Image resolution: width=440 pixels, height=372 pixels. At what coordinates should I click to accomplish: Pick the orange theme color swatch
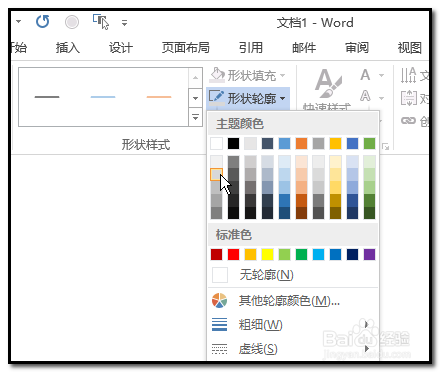click(301, 144)
